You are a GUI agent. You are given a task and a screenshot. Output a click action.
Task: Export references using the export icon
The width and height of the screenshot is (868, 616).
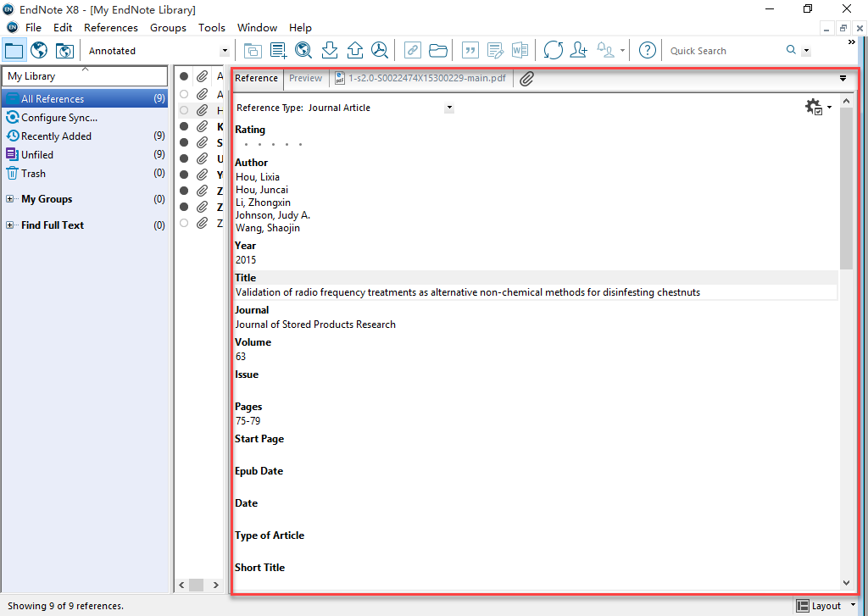[x=355, y=50]
